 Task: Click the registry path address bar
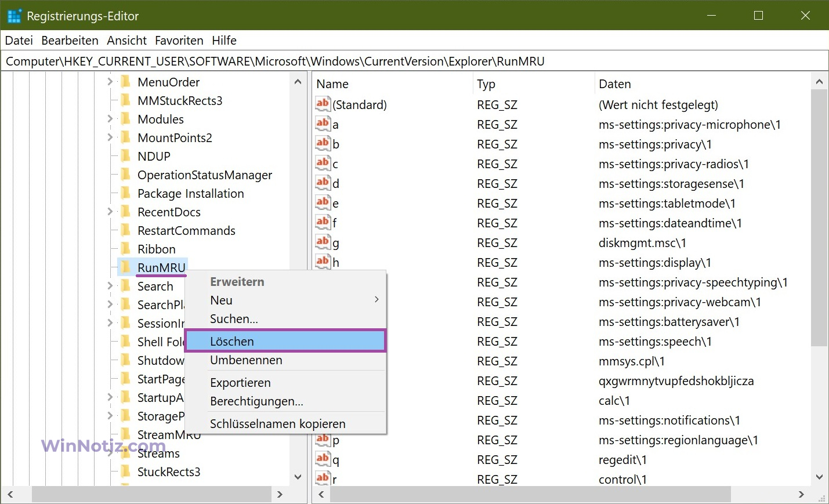(414, 61)
